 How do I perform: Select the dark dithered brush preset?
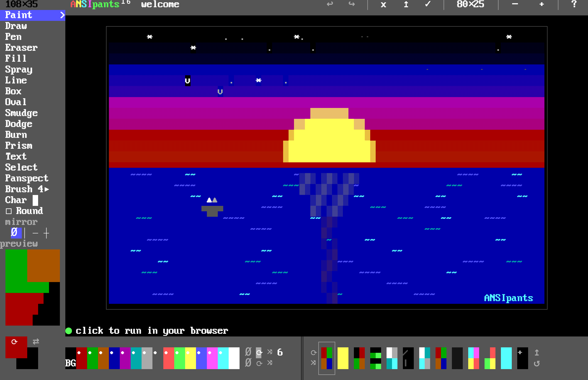[457, 358]
